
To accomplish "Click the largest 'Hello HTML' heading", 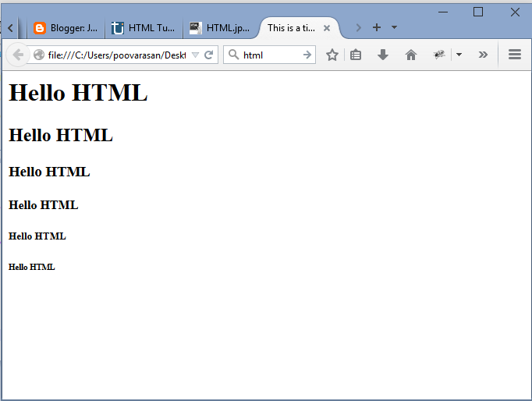I will coord(78,92).
